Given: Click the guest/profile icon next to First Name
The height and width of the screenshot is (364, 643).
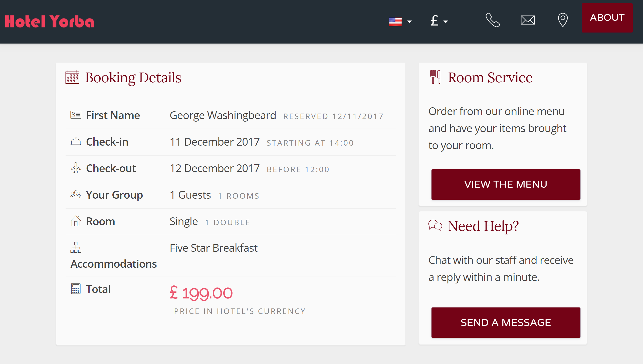Looking at the screenshot, I should point(75,116).
